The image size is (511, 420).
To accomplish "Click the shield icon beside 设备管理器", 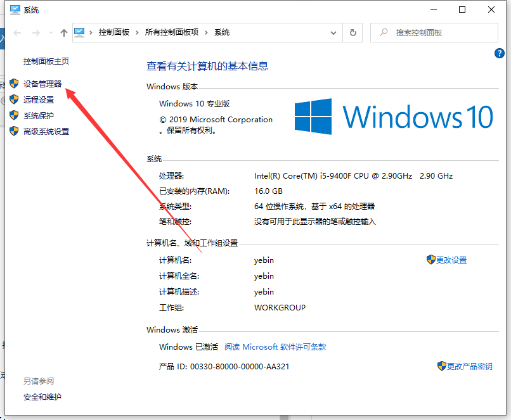I will coord(14,84).
